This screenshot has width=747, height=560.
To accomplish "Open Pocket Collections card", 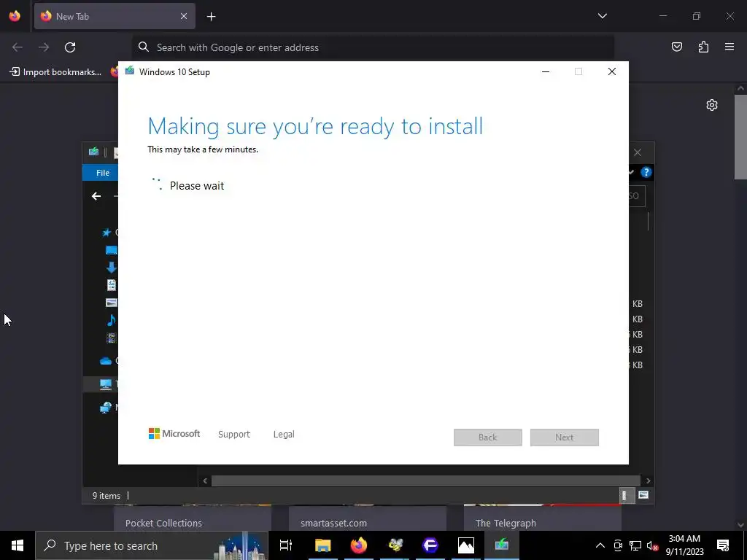I will [x=193, y=518].
